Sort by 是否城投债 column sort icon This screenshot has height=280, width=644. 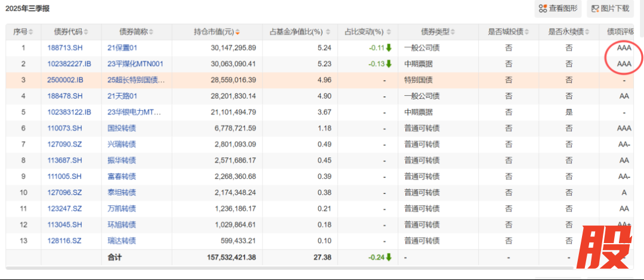tap(527, 32)
